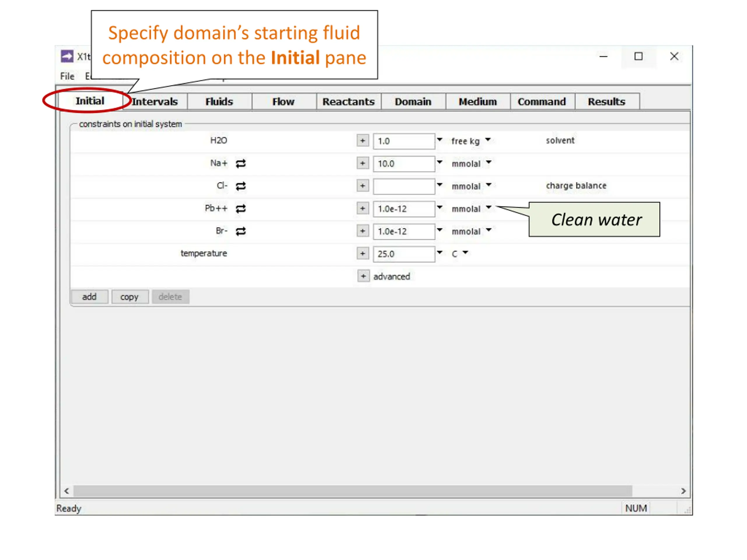Click the greyed-out delete button
This screenshot has height=560, width=747.
(x=170, y=297)
